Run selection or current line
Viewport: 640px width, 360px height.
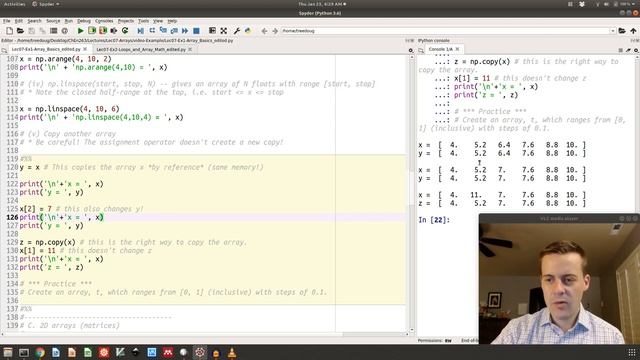coord(114,31)
